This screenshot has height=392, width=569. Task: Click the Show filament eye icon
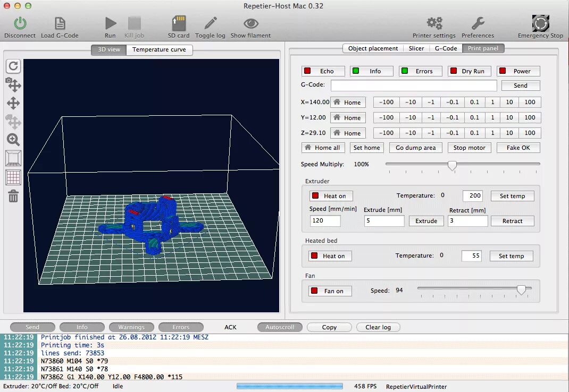[x=251, y=23]
